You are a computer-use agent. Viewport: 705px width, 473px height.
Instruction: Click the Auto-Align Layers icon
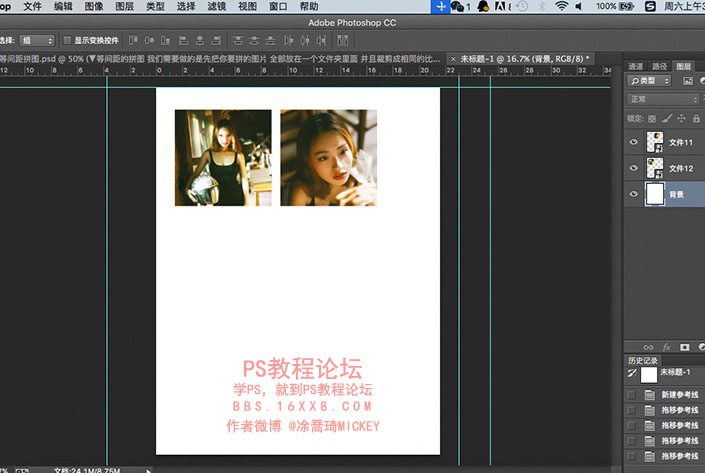(343, 40)
